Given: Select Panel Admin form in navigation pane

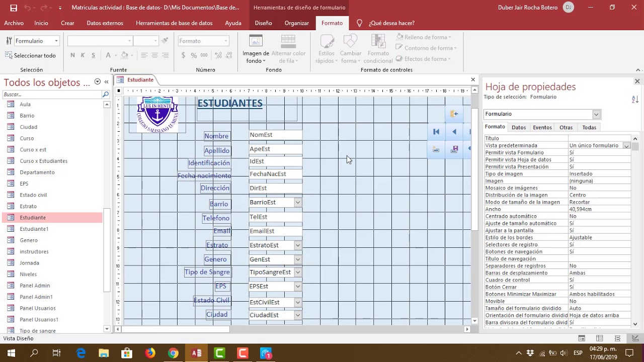Looking at the screenshot, I should click(35, 286).
